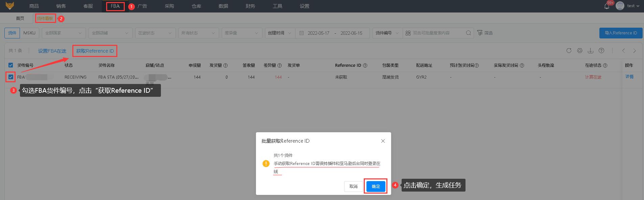644x200 pixels.
Task: Click the notification bell icon
Action: pyautogui.click(x=607, y=6)
